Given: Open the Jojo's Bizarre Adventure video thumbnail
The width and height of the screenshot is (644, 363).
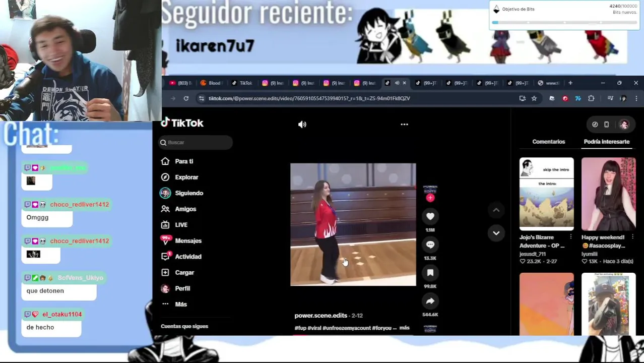Looking at the screenshot, I should pyautogui.click(x=546, y=194).
